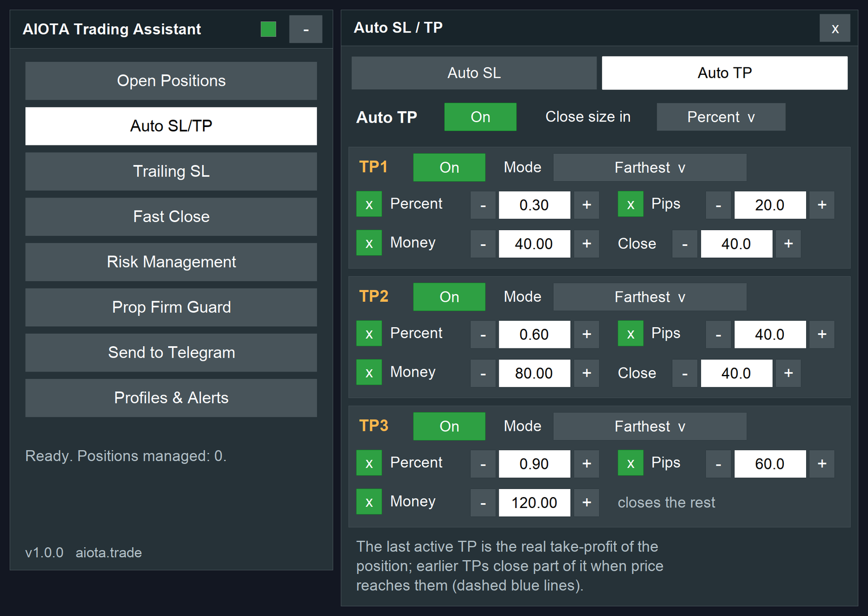Close the Auto SL / TP window
868x616 pixels.
click(835, 28)
